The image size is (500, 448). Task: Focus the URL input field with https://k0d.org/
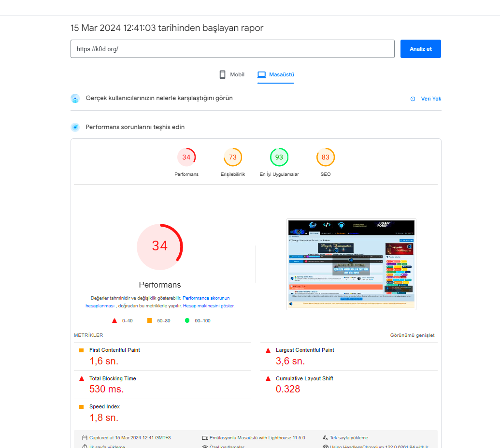pos(232,49)
